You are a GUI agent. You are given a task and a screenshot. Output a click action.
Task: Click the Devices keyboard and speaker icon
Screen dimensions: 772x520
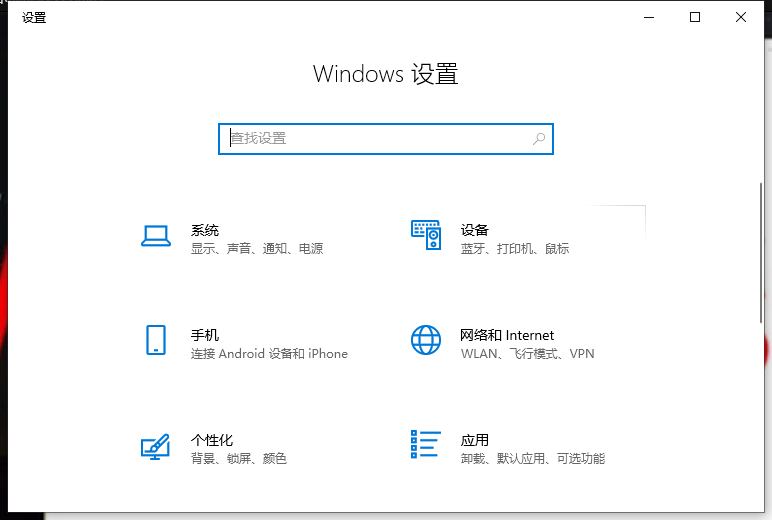pyautogui.click(x=426, y=236)
